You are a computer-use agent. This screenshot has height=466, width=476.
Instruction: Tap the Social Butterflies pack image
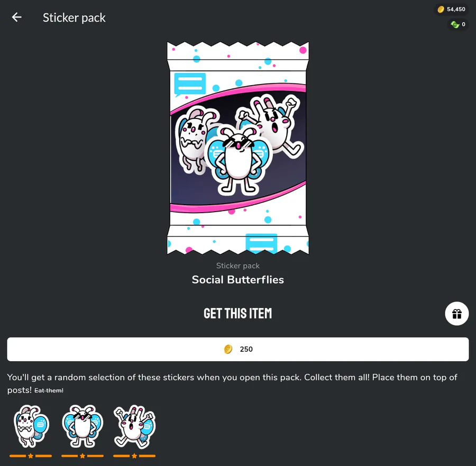(238, 148)
